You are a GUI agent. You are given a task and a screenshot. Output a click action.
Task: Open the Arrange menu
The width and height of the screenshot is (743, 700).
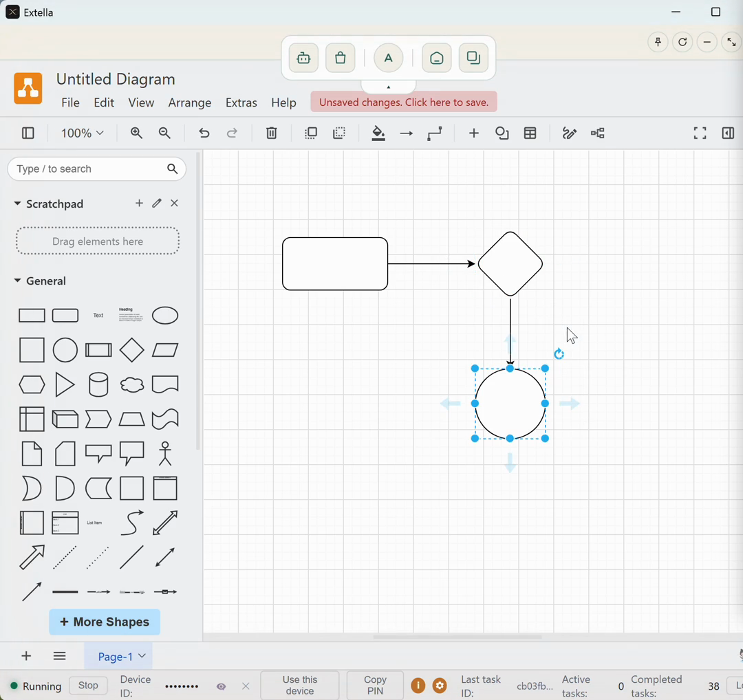190,102
